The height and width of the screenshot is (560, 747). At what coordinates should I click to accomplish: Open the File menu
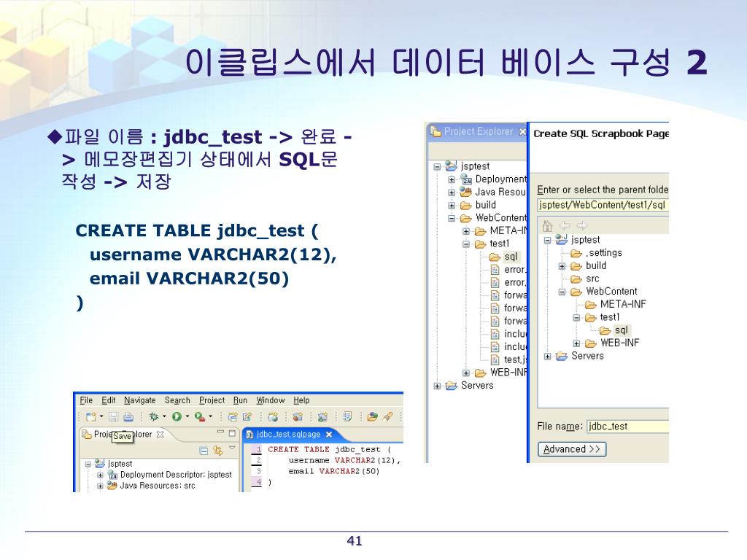tap(86, 400)
